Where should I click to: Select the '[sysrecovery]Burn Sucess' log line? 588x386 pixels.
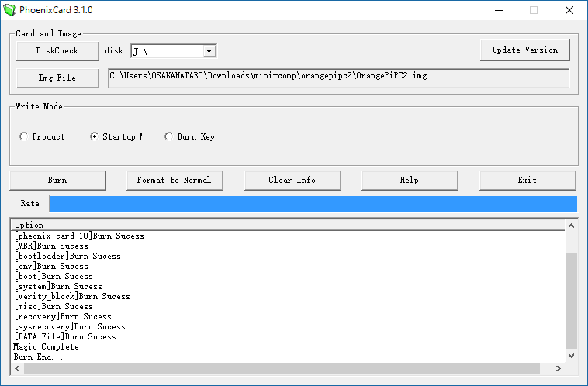[x=70, y=327]
